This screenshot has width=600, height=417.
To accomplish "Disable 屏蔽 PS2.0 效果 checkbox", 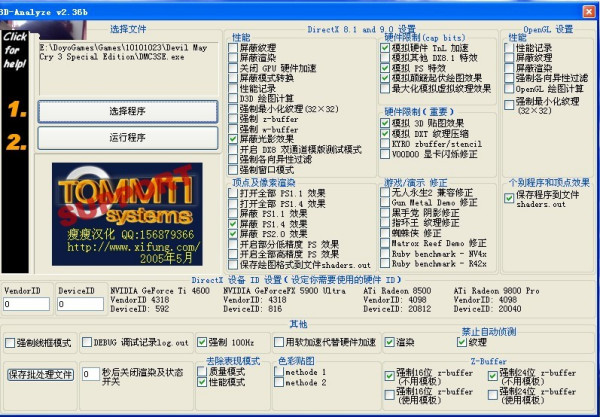I will click(x=233, y=233).
